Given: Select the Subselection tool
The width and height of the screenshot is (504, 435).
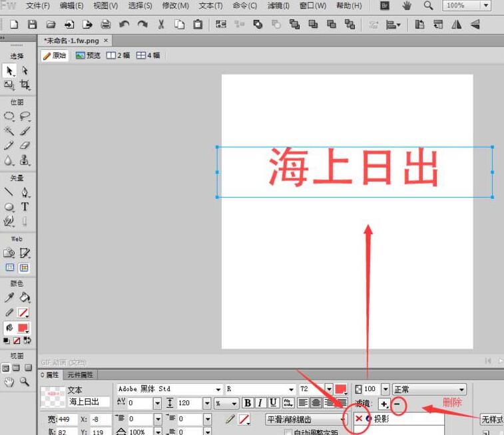Looking at the screenshot, I should [x=25, y=71].
